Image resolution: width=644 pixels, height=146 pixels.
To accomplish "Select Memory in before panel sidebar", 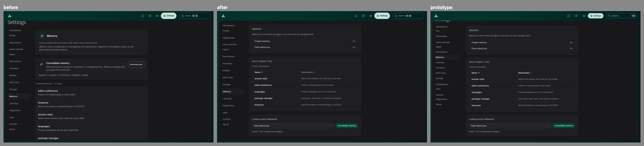I will coord(19,96).
